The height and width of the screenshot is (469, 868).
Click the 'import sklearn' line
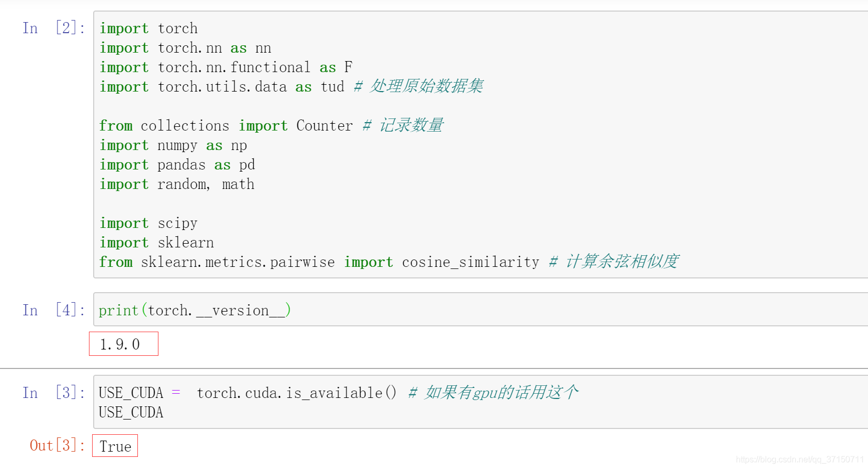point(157,243)
